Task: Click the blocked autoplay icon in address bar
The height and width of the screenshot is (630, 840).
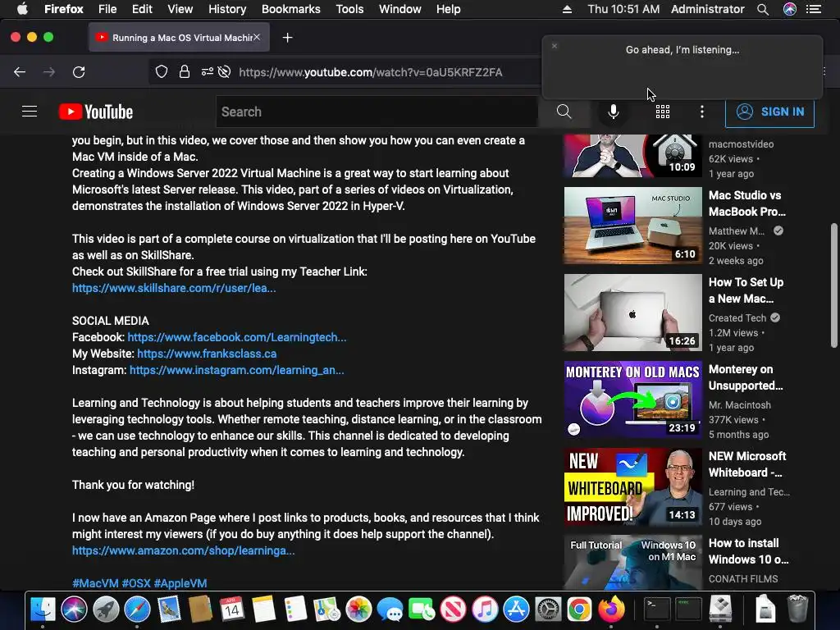Action: 225,72
